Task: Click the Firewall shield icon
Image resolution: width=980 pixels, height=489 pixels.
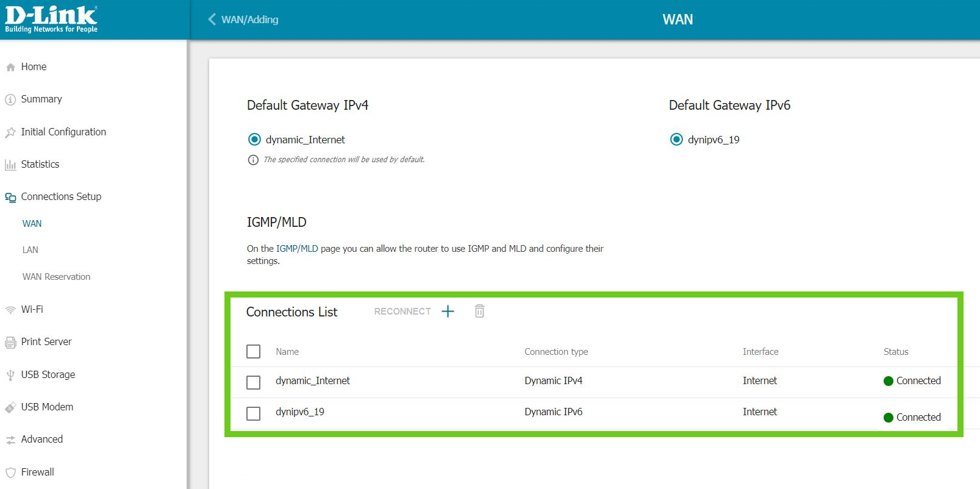Action: tap(10, 473)
